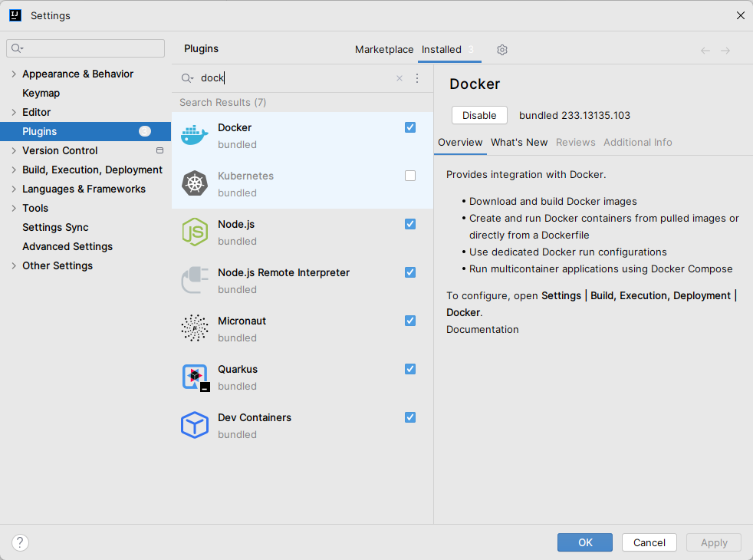Click the Docker whale plugin icon
The image size is (753, 560).
click(x=195, y=136)
